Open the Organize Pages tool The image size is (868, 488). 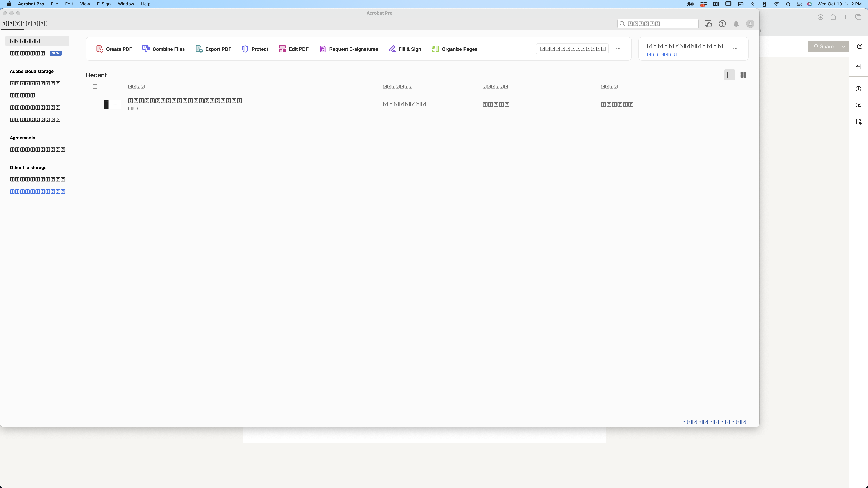[455, 49]
